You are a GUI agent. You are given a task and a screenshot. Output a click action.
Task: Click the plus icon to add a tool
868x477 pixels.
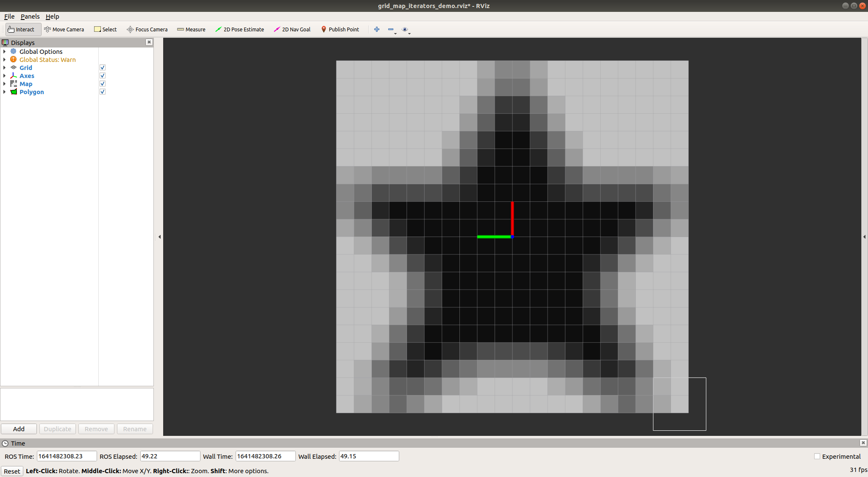point(376,29)
